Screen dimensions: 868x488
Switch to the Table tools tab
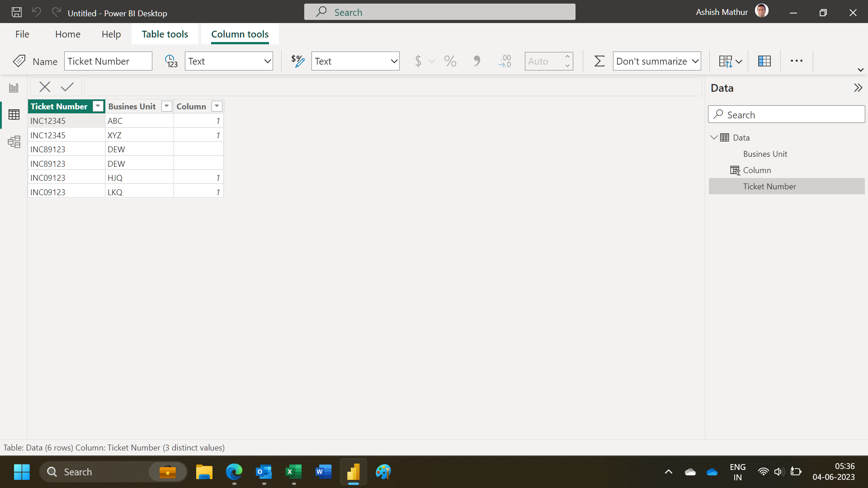[x=165, y=34]
